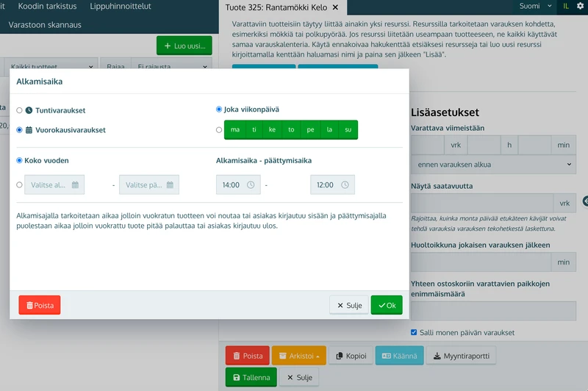588x391 pixels.
Task: Select the custom date range radio button
Action: pos(20,184)
